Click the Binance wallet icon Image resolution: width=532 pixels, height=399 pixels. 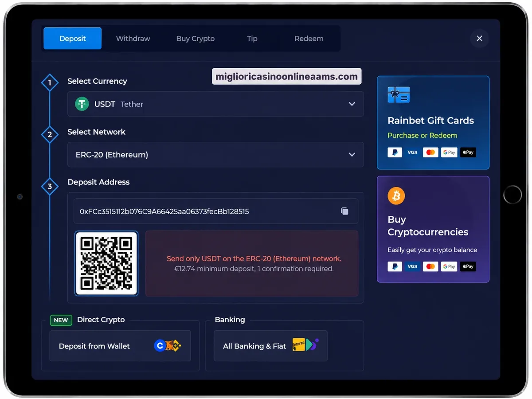coord(176,346)
